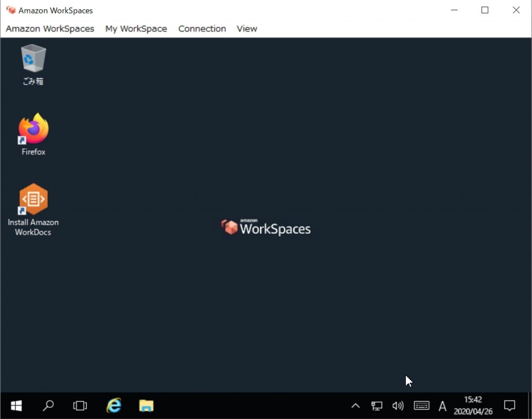Launch Internet Explorer from the taskbar
532x419 pixels.
pos(114,406)
